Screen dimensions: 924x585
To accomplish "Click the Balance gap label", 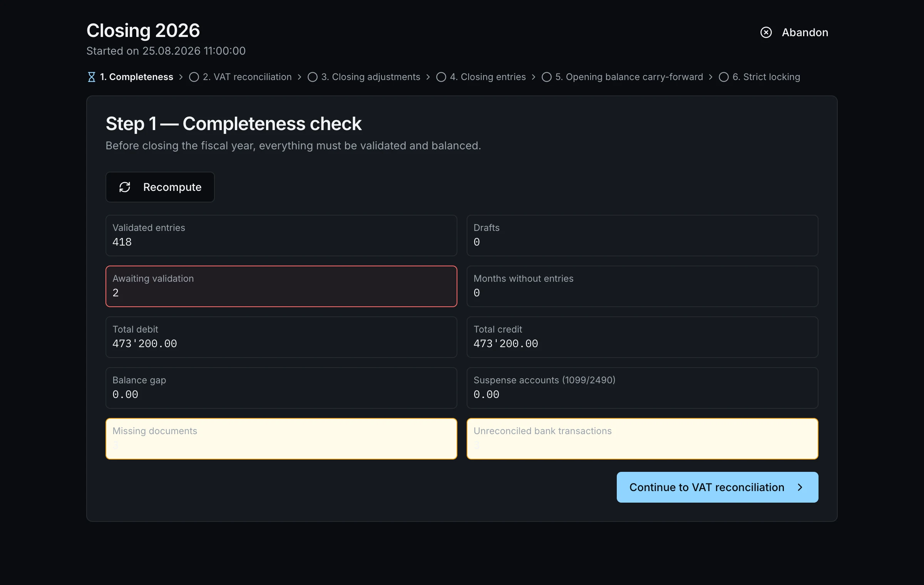I will [139, 380].
